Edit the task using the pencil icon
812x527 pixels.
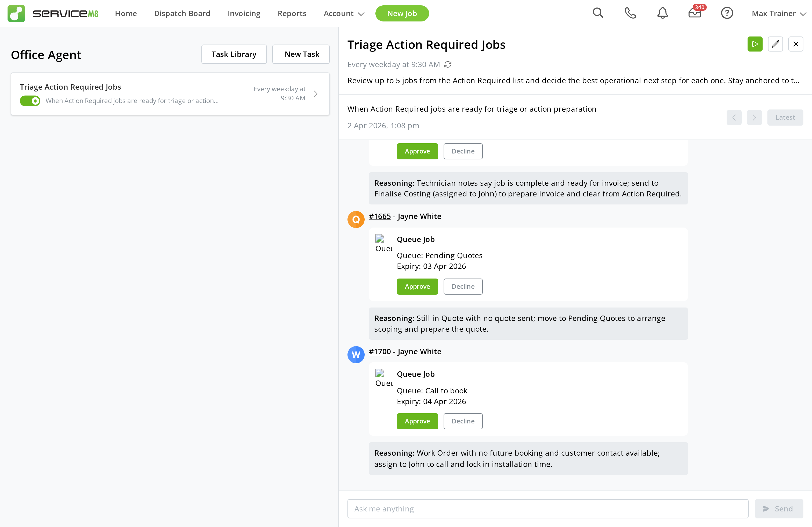(x=775, y=44)
